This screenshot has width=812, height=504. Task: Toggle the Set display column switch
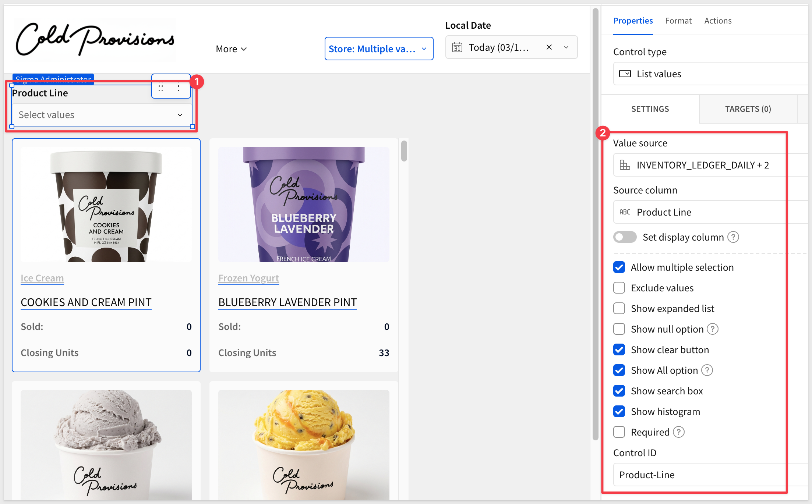click(x=625, y=237)
